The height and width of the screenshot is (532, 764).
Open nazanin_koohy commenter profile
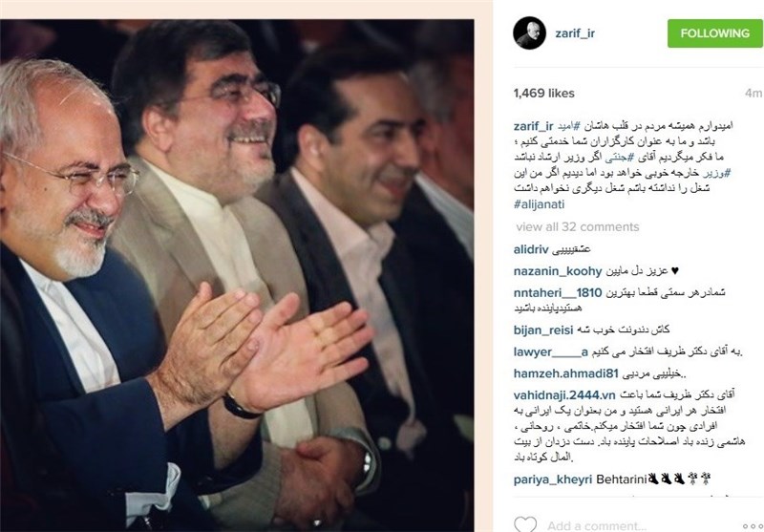[x=558, y=271]
